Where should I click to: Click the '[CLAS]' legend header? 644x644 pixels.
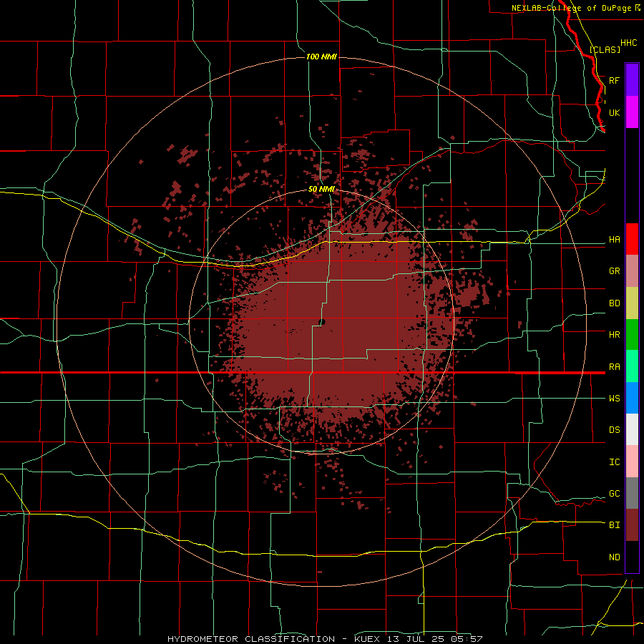pyautogui.click(x=605, y=49)
